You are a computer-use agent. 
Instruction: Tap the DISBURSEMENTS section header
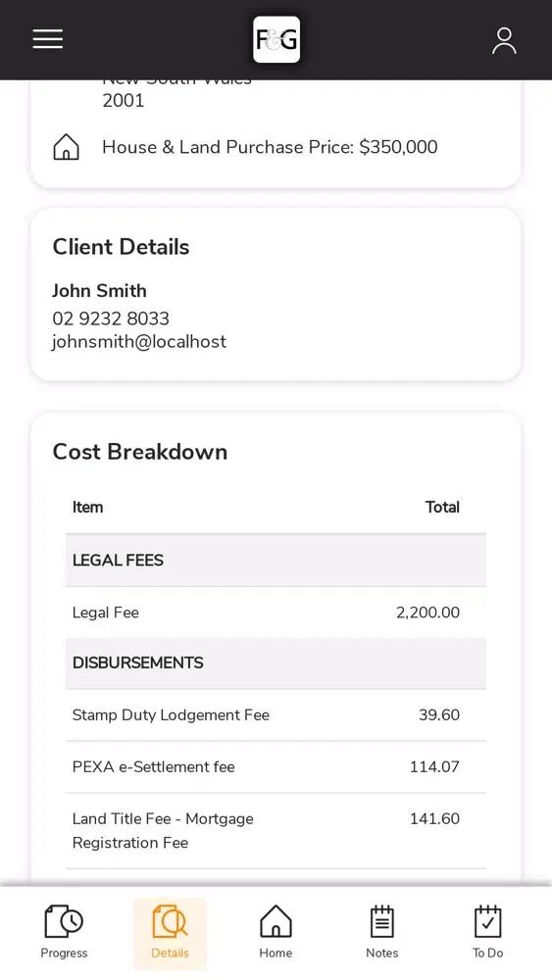276,663
